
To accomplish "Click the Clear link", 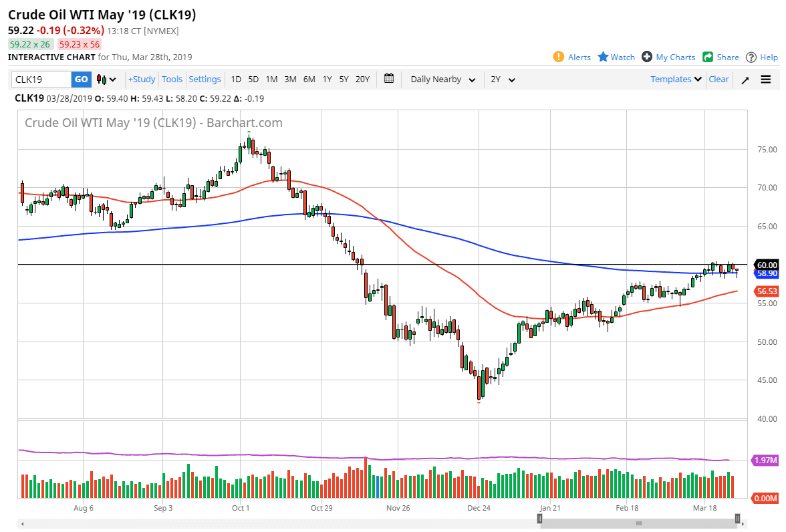I will tap(718, 79).
